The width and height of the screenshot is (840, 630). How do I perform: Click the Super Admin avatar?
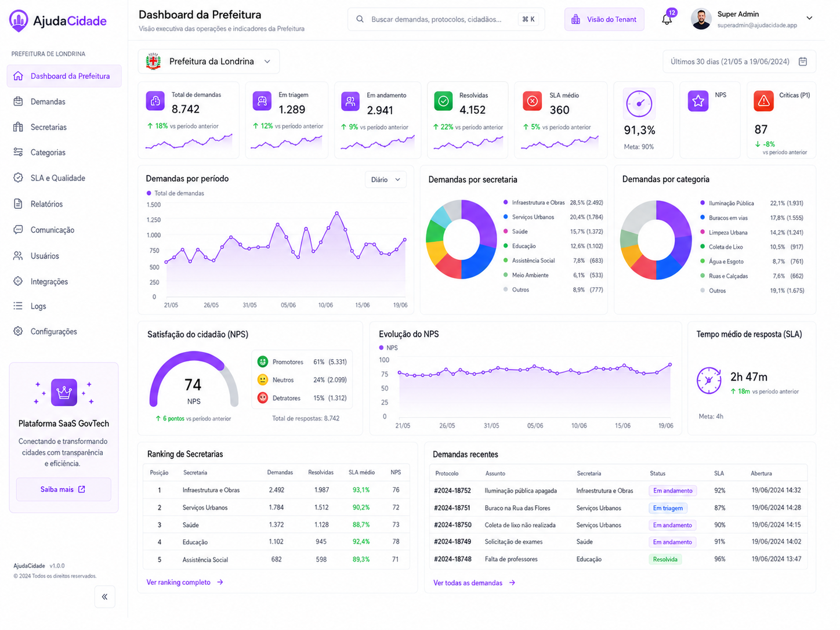(x=701, y=19)
